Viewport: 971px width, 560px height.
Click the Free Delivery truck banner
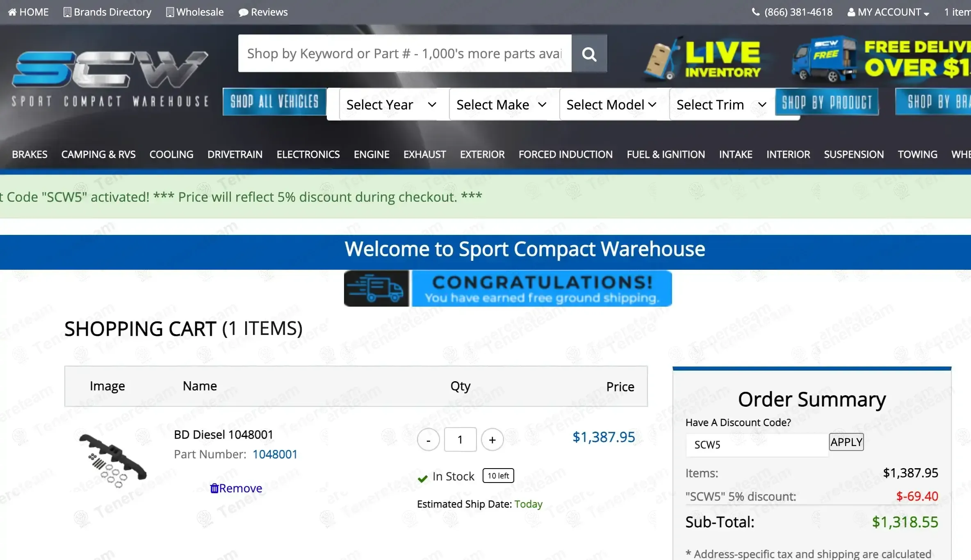[881, 59]
